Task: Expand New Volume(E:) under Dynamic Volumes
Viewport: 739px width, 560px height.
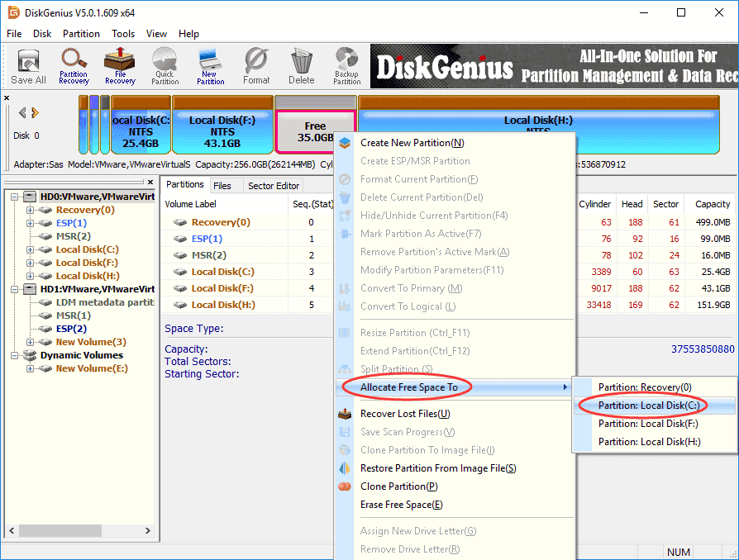Action: click(x=31, y=368)
